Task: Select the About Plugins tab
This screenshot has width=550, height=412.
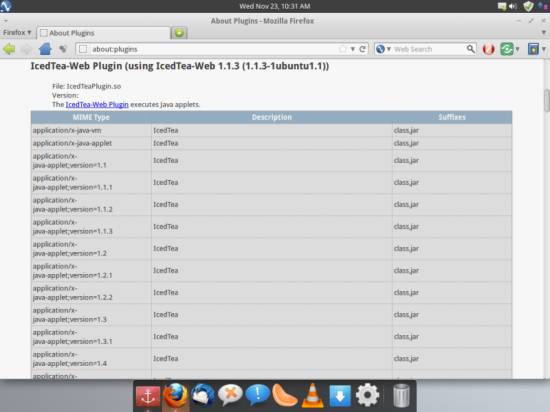Action: (x=103, y=33)
